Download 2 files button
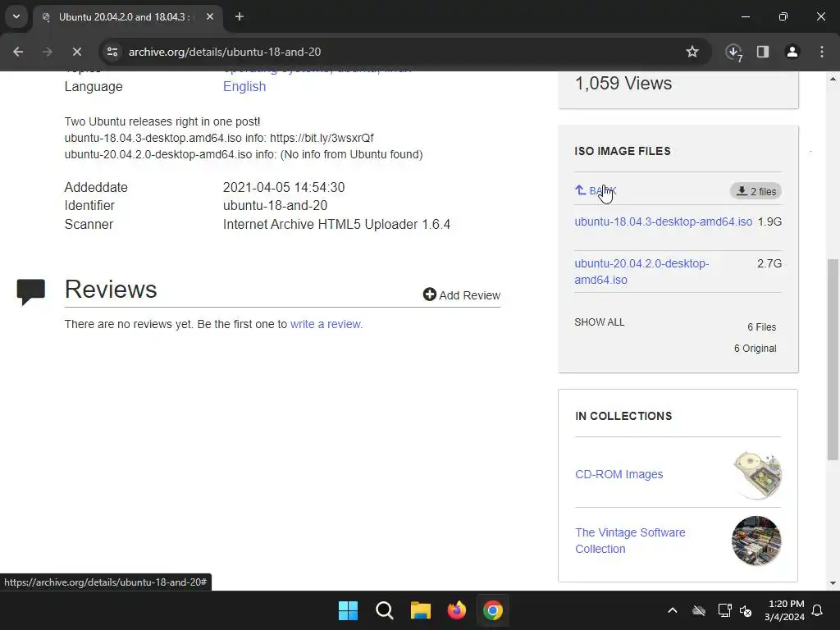 click(x=756, y=191)
